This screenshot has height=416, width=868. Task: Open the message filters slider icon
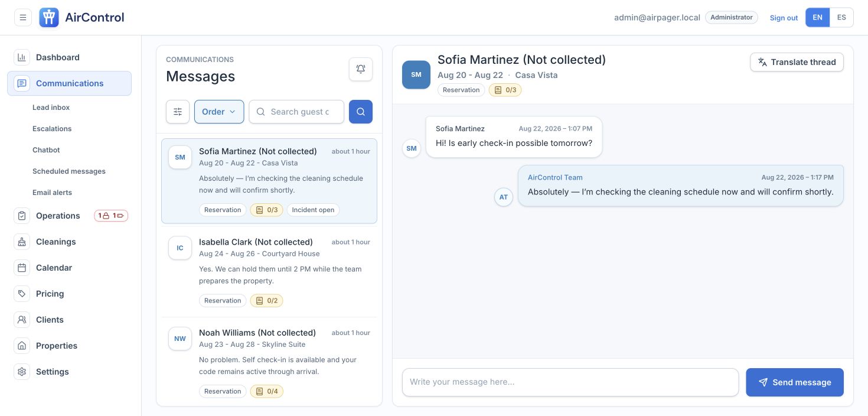coord(178,112)
